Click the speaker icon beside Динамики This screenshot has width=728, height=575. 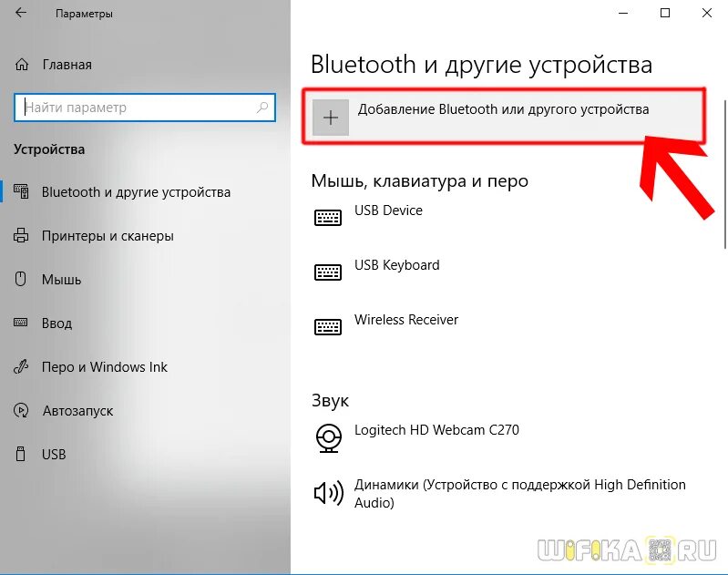[x=329, y=493]
